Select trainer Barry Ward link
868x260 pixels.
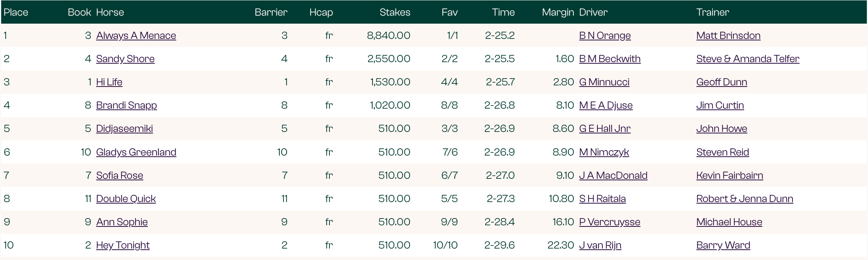click(723, 245)
